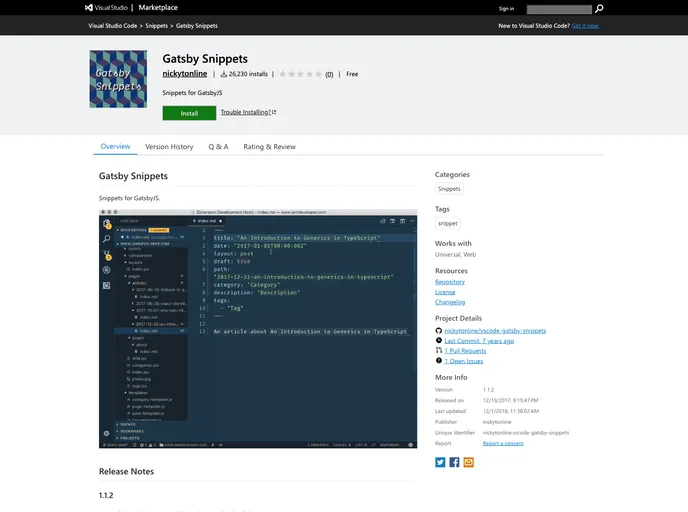Open nickytonline publisher page
Screen dimensions: 688x512
[185, 74]
